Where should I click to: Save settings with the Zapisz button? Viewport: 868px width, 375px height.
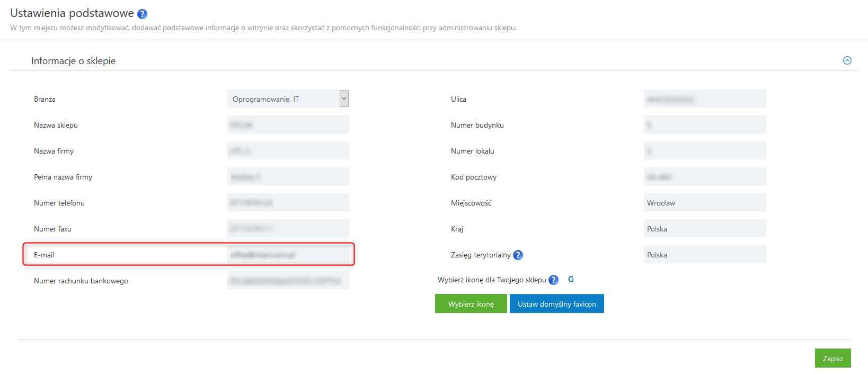coord(832,359)
